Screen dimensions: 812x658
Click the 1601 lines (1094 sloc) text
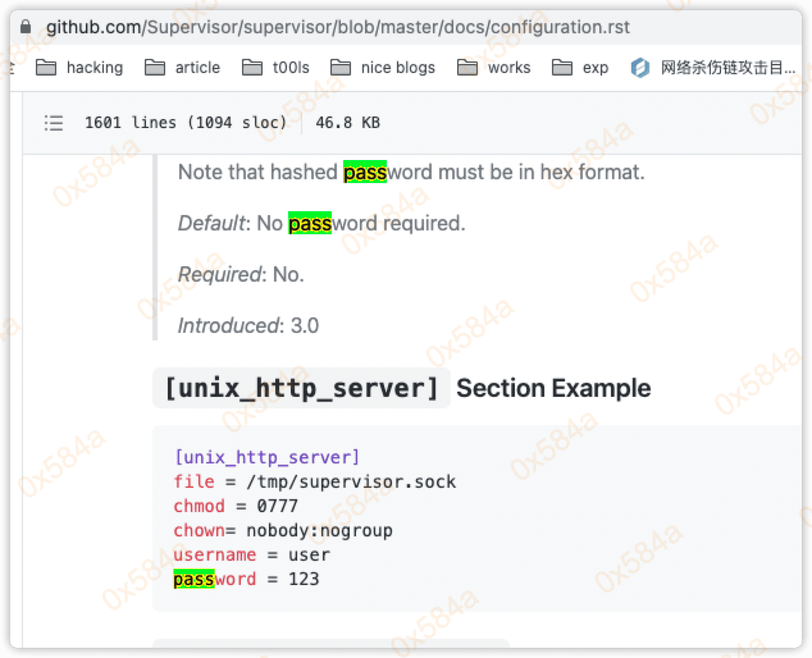click(x=185, y=123)
